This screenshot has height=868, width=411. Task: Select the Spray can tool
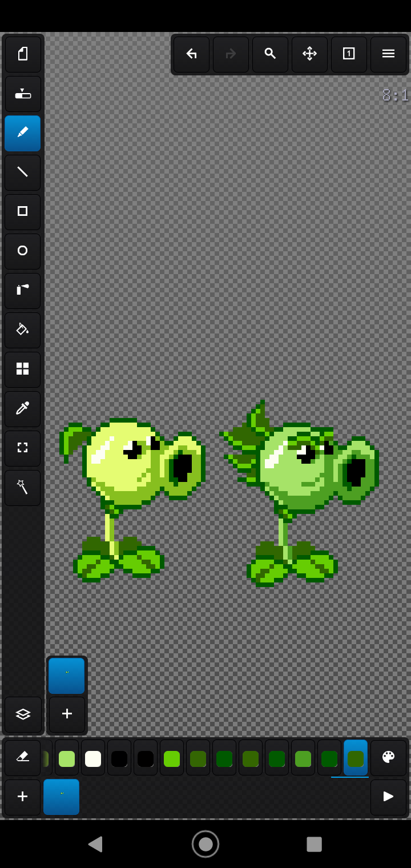pos(23,291)
